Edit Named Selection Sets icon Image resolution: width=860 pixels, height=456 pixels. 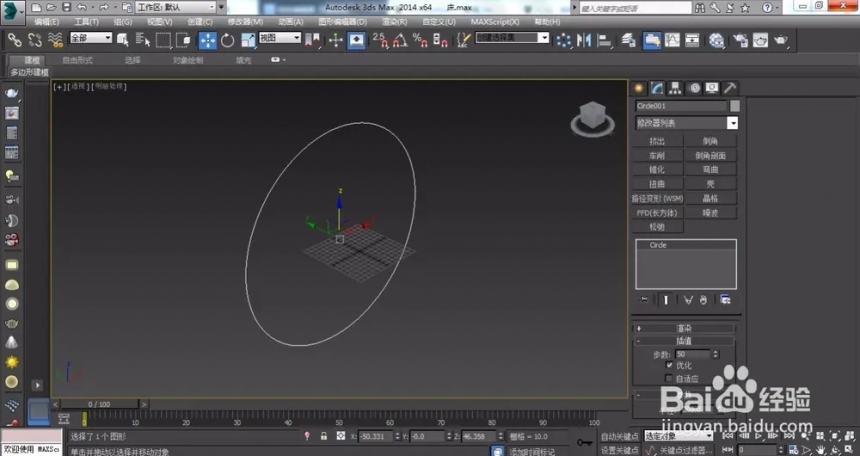[463, 40]
